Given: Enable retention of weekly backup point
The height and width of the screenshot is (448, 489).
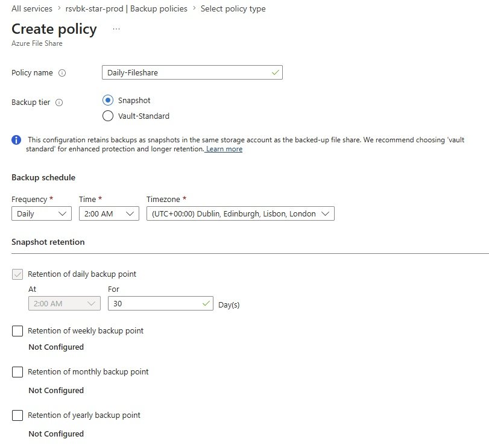Looking at the screenshot, I should coord(17,331).
